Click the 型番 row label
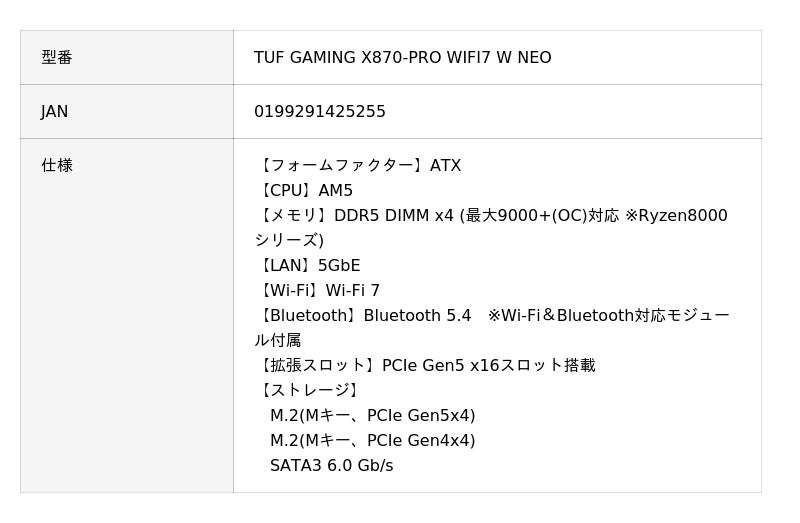 57,58
